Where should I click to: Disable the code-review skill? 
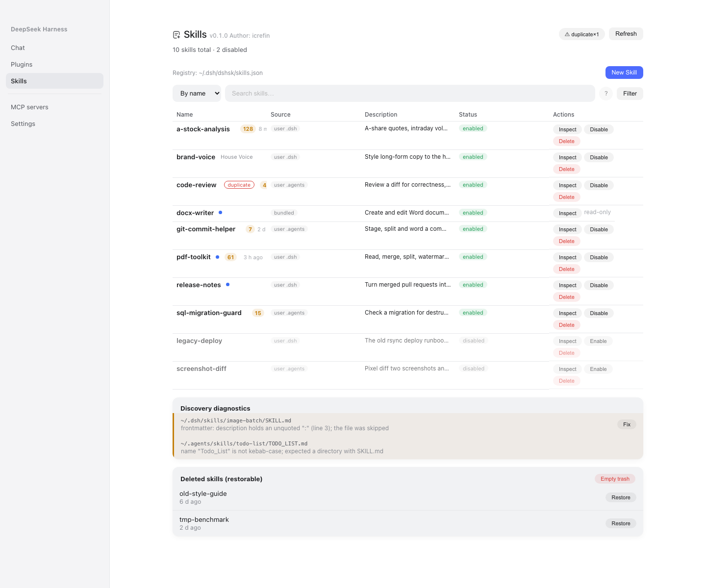(599, 185)
